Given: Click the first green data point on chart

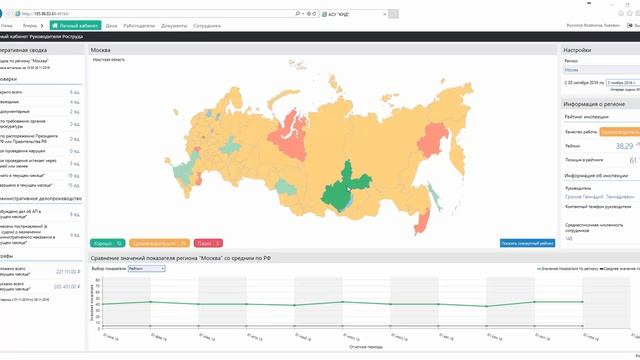Looking at the screenshot, I should coord(102,304).
